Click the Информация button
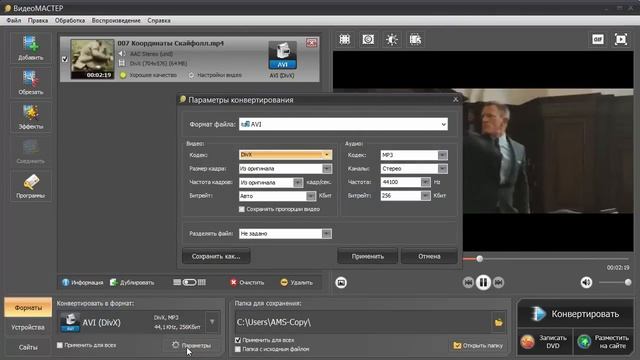Viewport: 640px width, 360px height. pyautogui.click(x=83, y=282)
